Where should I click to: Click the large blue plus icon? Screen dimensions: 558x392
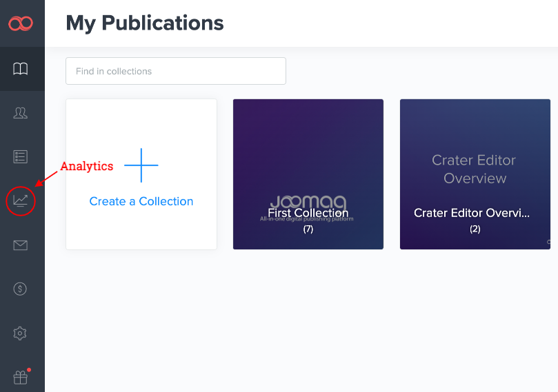pos(141,165)
